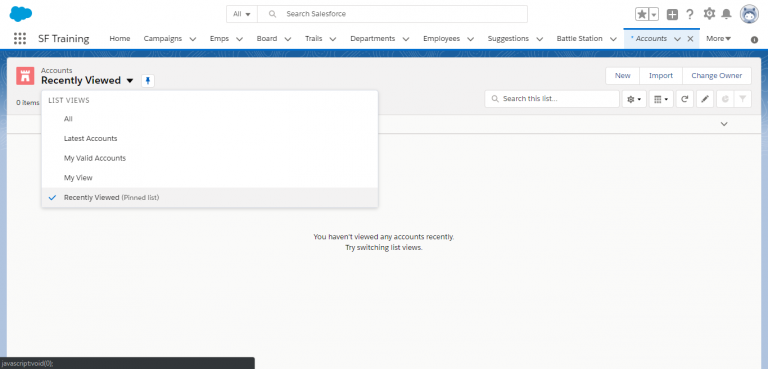Expand the column header chevron

click(x=724, y=124)
